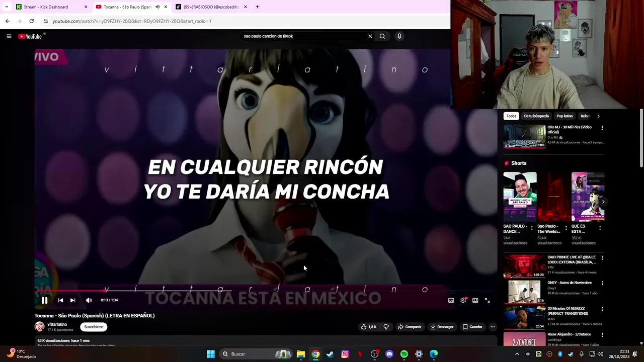Open Instagram from the taskbar
This screenshot has height=362, width=644.
[345, 354]
